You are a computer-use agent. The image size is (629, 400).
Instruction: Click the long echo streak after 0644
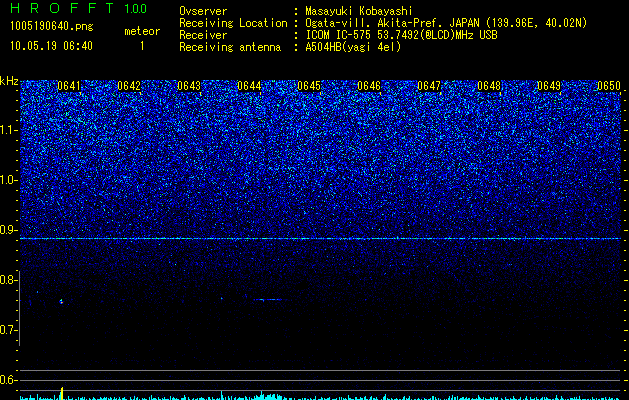click(x=268, y=299)
